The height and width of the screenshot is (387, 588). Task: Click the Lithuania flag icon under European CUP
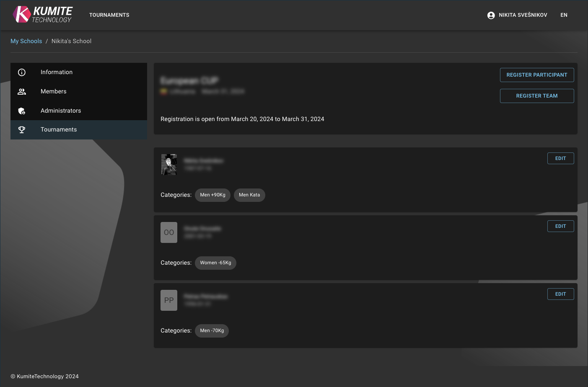point(163,91)
